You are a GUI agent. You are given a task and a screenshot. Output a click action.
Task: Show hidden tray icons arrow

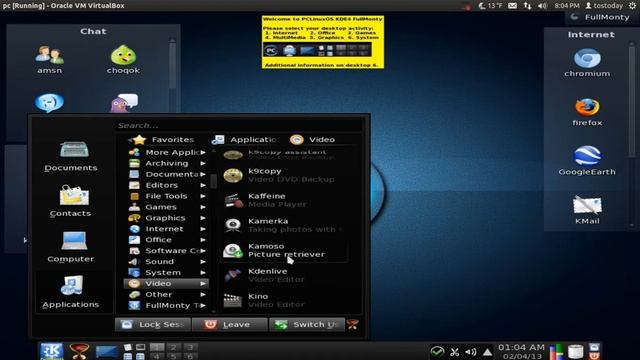(487, 352)
